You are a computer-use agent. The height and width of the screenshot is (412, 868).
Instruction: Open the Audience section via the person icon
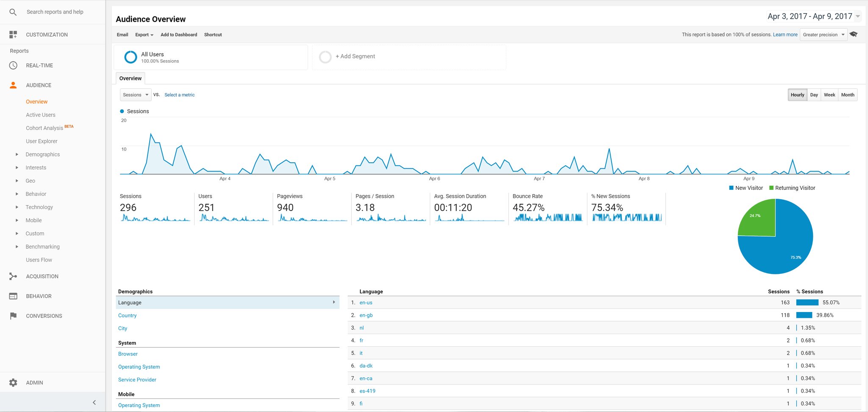13,85
